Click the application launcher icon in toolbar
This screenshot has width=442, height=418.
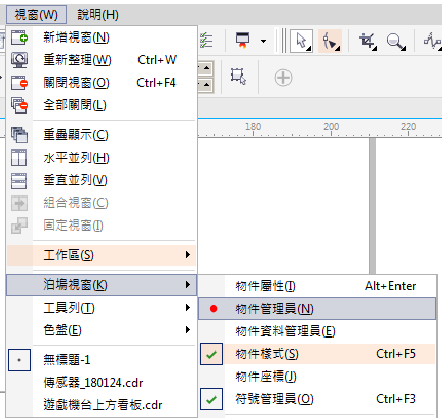[x=243, y=41]
